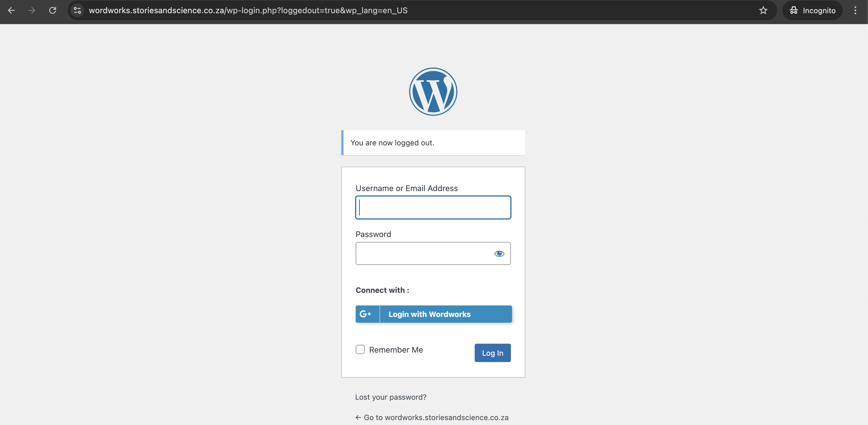Click inside the Password field
The height and width of the screenshot is (425, 868).
421,253
